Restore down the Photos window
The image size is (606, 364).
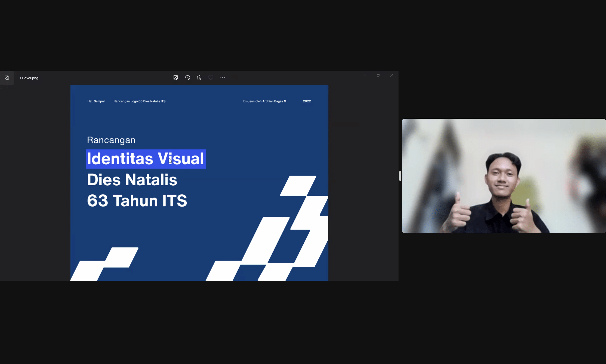[378, 75]
